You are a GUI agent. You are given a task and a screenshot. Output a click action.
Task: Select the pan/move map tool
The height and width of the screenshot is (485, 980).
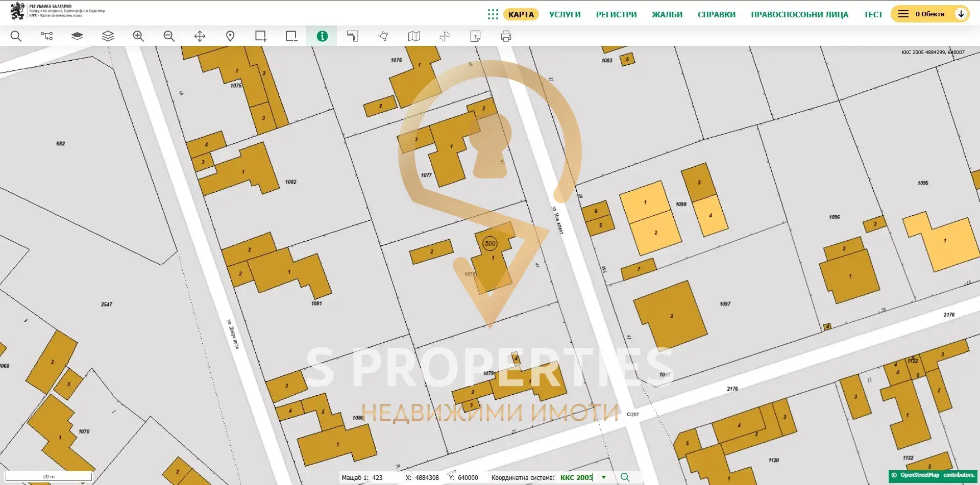[200, 36]
